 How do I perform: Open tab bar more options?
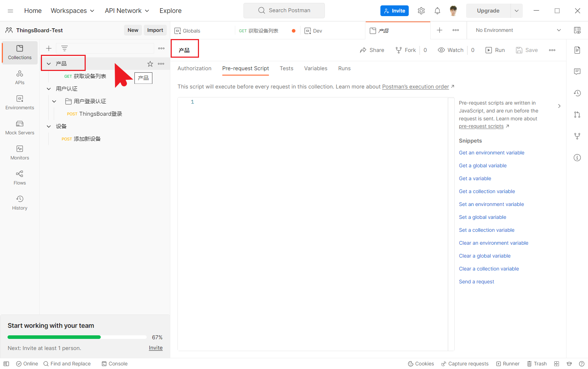point(456,30)
